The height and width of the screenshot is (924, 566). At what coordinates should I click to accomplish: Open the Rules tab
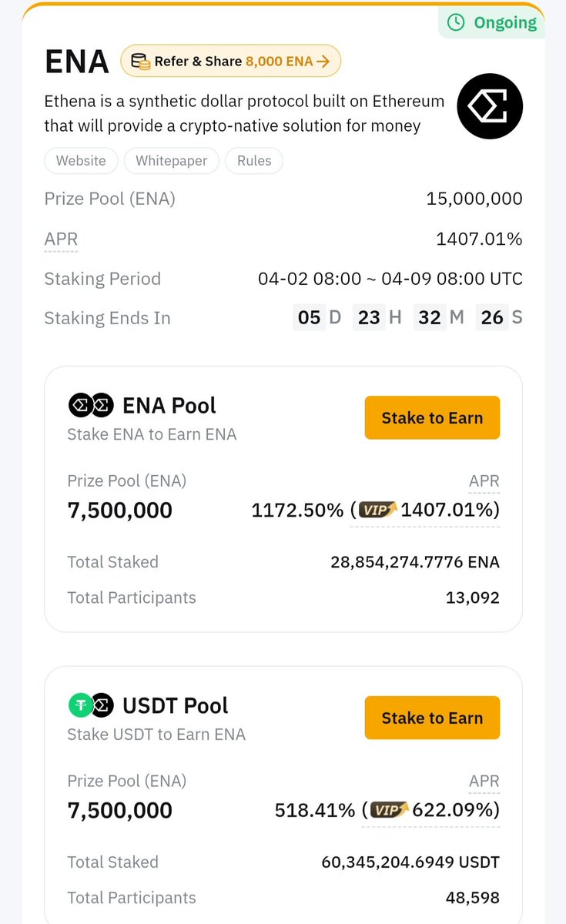[254, 161]
